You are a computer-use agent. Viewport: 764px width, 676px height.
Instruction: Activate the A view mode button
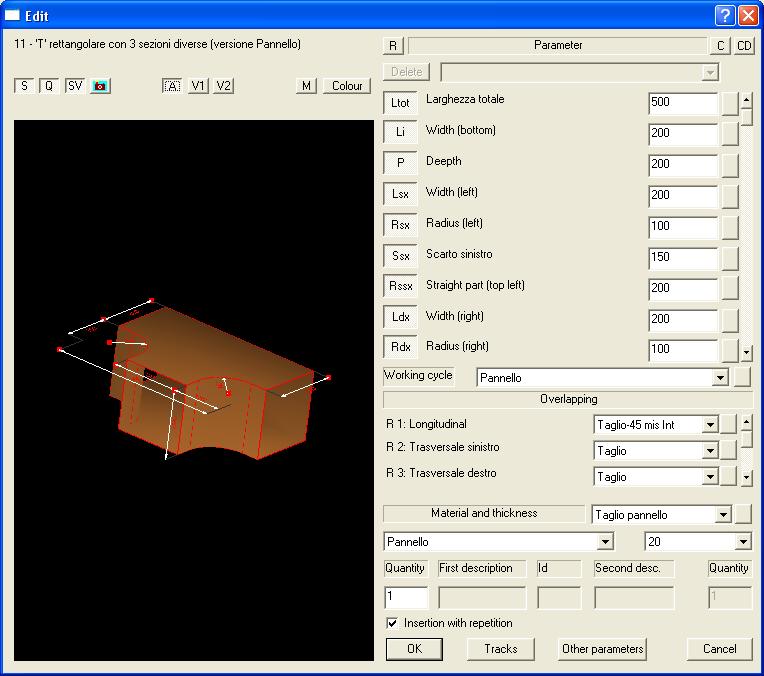[x=172, y=86]
